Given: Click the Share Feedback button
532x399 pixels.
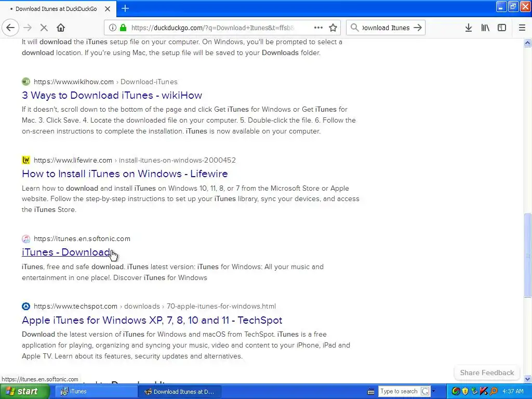Looking at the screenshot, I should pyautogui.click(x=487, y=373).
